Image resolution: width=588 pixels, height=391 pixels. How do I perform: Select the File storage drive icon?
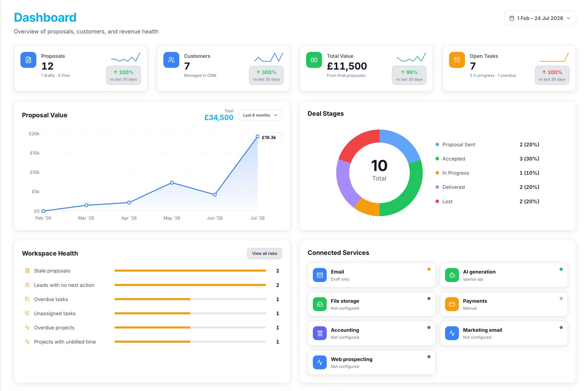click(x=320, y=304)
